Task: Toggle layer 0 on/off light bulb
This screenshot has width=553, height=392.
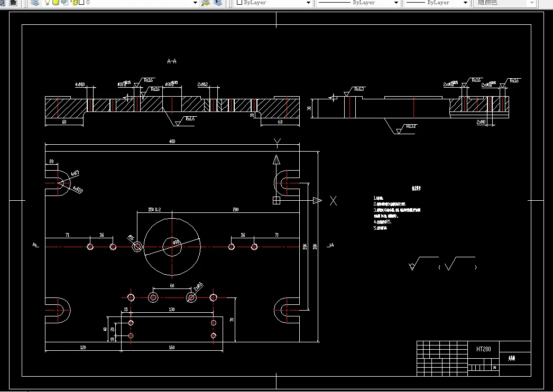Action: [47, 3]
